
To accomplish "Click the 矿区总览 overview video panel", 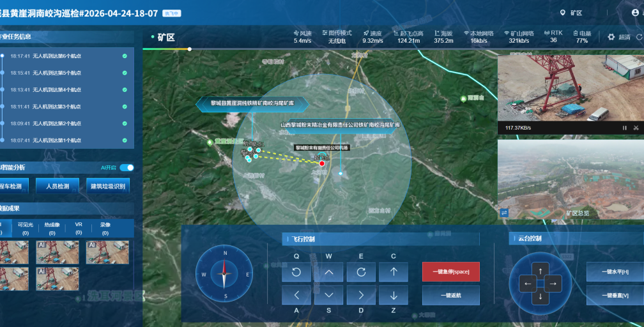I will [571, 179].
